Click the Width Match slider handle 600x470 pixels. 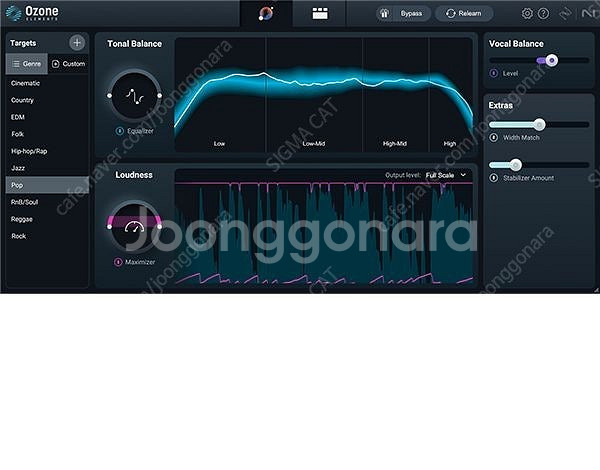[539, 124]
